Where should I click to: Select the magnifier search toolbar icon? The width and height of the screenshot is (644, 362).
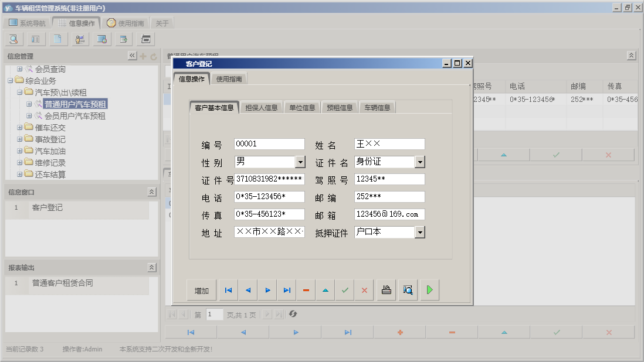tap(13, 39)
